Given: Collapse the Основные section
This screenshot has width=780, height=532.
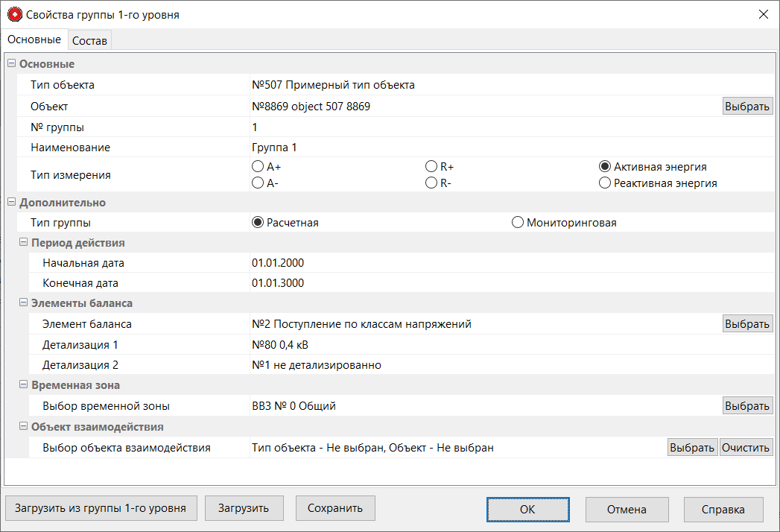Looking at the screenshot, I should point(11,64).
